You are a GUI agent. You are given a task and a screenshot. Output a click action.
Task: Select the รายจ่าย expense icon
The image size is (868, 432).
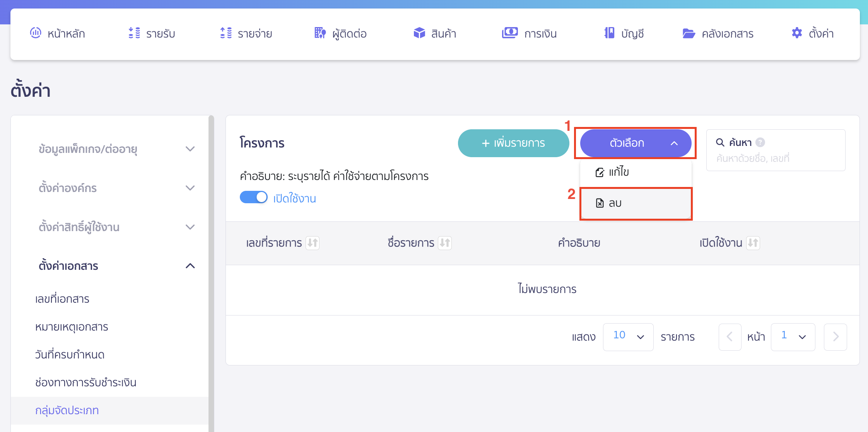click(226, 33)
